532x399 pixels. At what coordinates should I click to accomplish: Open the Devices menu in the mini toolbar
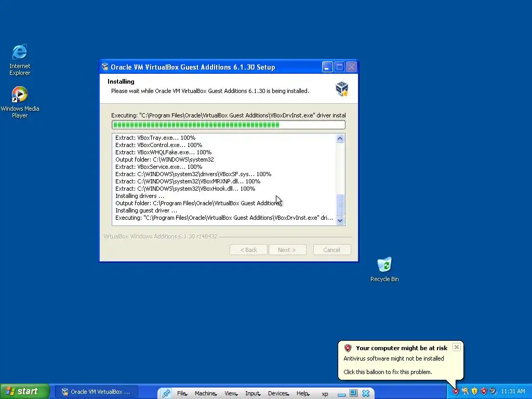278,393
